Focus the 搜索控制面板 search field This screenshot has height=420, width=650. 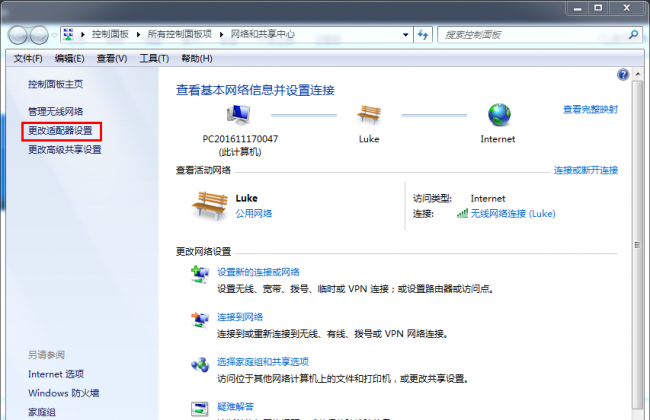coord(533,35)
